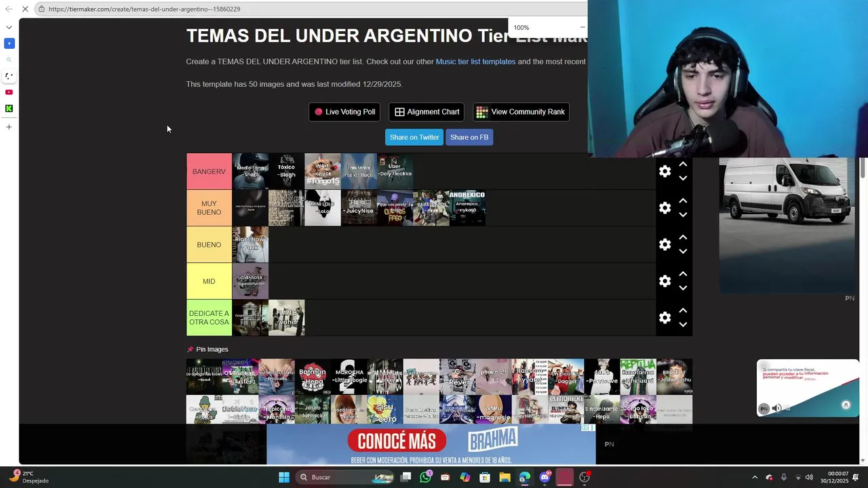The image size is (868, 488).
Task: Click the tiermaker URL address bar
Action: point(312,9)
